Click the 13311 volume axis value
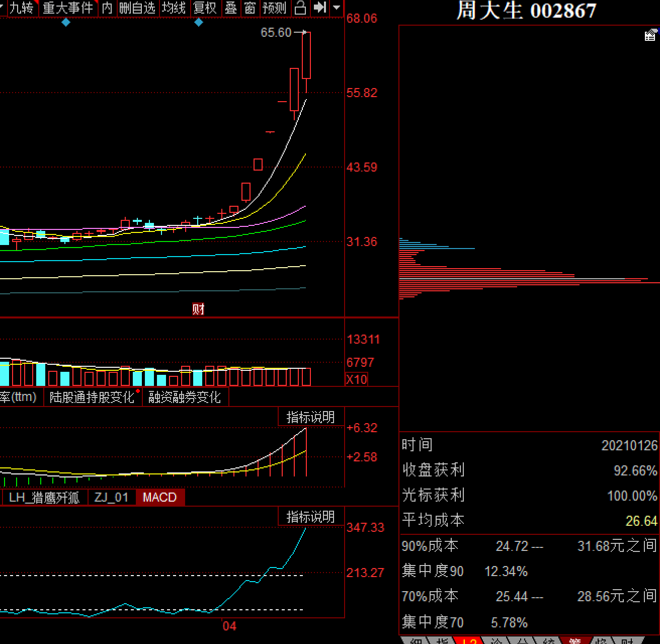This screenshot has width=660, height=644. [363, 339]
